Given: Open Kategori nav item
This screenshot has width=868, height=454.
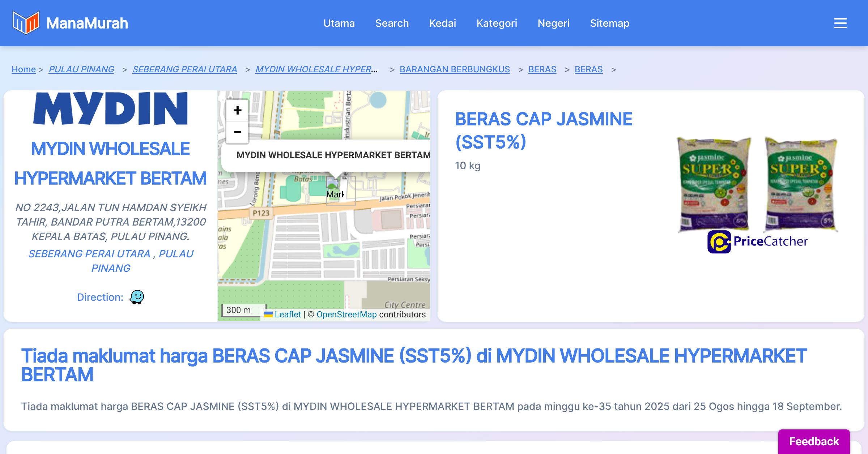Looking at the screenshot, I should click(497, 23).
